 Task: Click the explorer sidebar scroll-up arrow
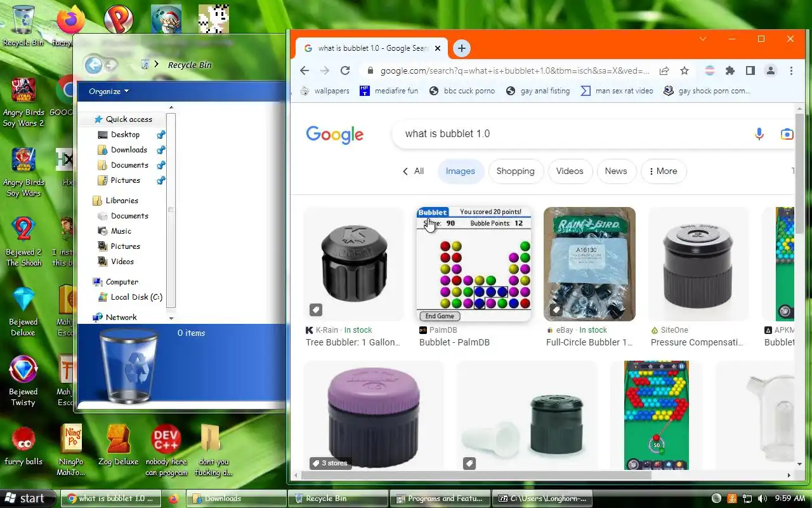coord(171,108)
